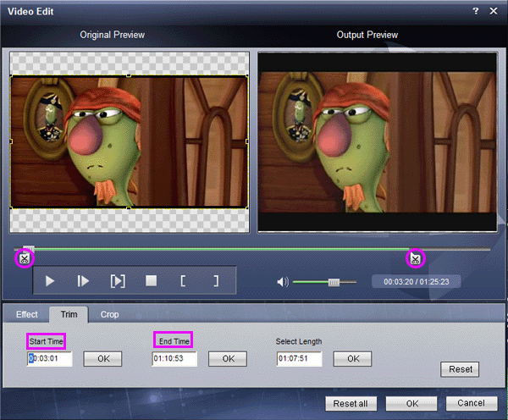
Task: Open help with the question mark icon
Action: tap(476, 11)
